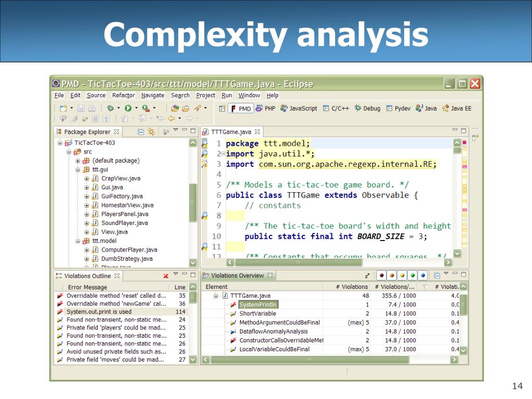This screenshot has width=532, height=399.
Task: Click the green Run toolbar icon
Action: click(128, 108)
